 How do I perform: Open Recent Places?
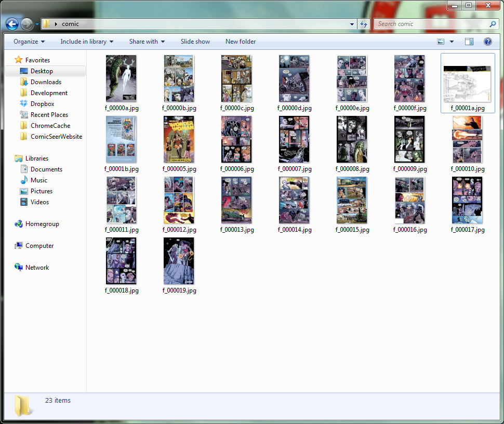(44, 115)
